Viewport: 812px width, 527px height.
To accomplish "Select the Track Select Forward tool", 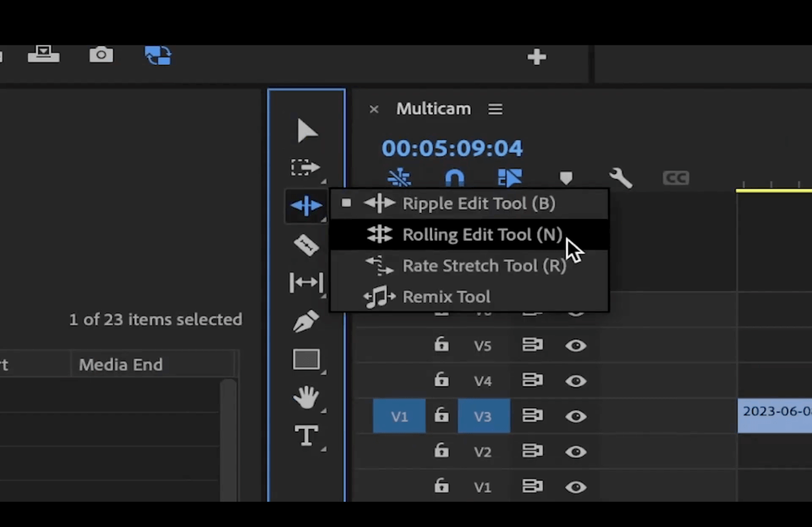I will (306, 167).
